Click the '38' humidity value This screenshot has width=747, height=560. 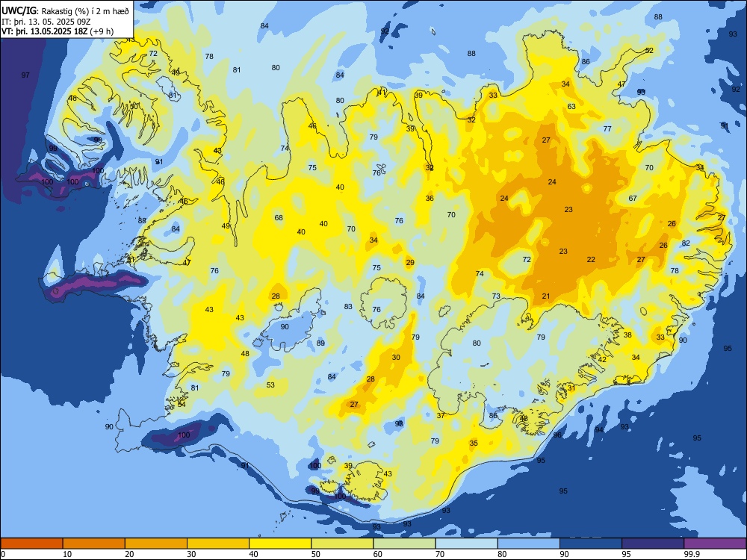[628, 335]
